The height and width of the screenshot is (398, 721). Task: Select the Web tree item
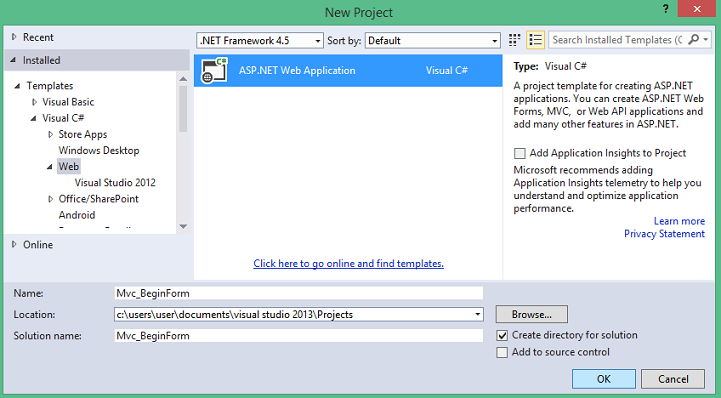pos(69,166)
